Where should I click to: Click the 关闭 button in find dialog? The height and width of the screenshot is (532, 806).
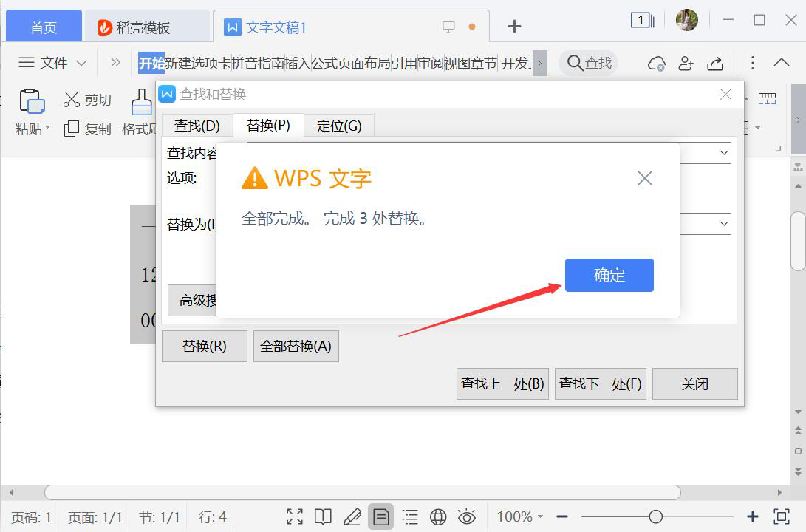click(x=695, y=383)
